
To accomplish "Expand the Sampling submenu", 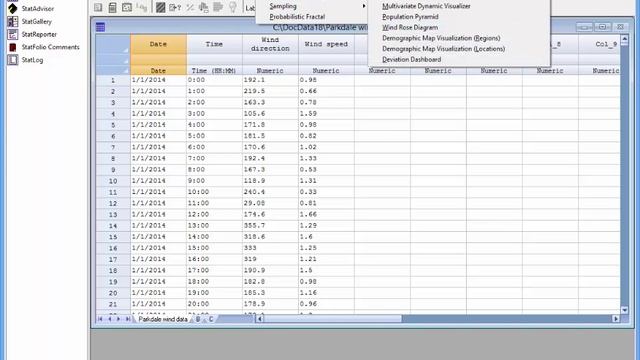I will (312, 6).
